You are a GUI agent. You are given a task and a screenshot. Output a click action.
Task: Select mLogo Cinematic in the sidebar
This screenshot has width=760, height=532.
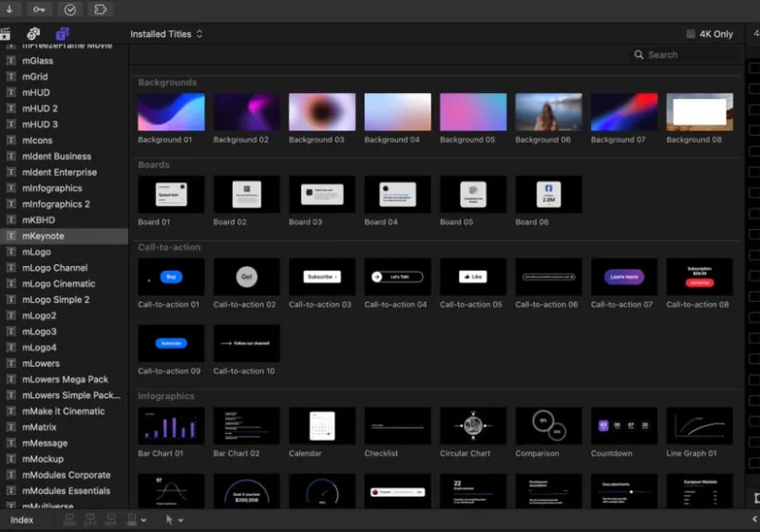[58, 284]
